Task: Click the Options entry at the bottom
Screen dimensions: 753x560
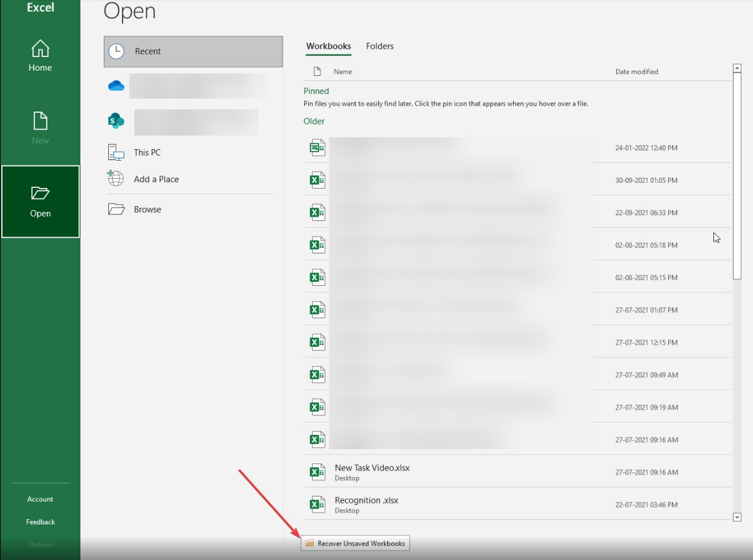Action: 40,545
